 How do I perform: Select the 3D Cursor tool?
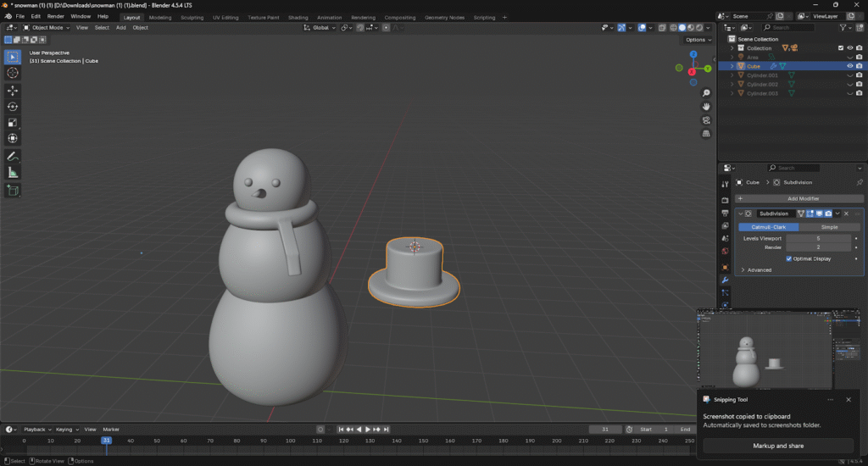pos(13,73)
